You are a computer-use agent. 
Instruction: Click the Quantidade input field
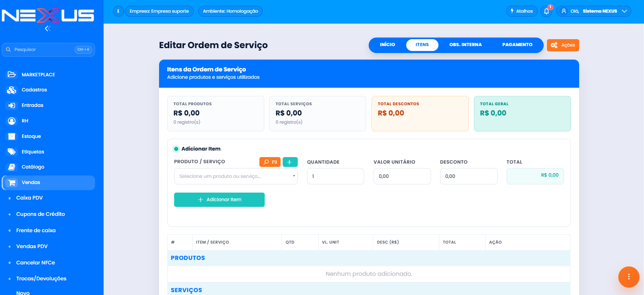tap(336, 176)
